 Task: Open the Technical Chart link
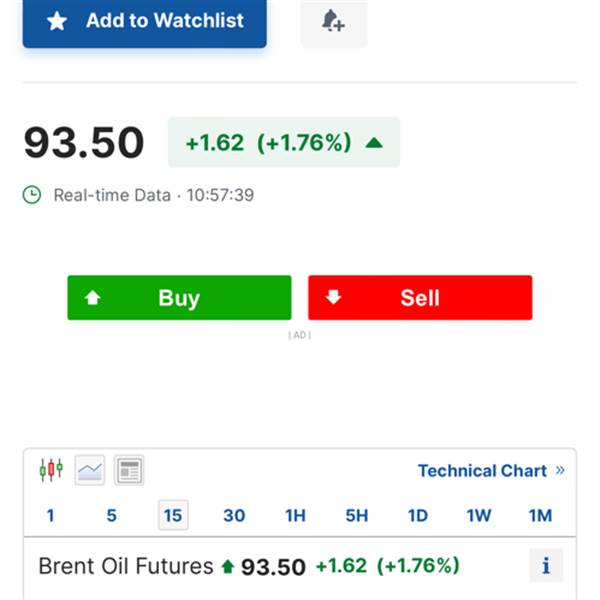[x=491, y=470]
